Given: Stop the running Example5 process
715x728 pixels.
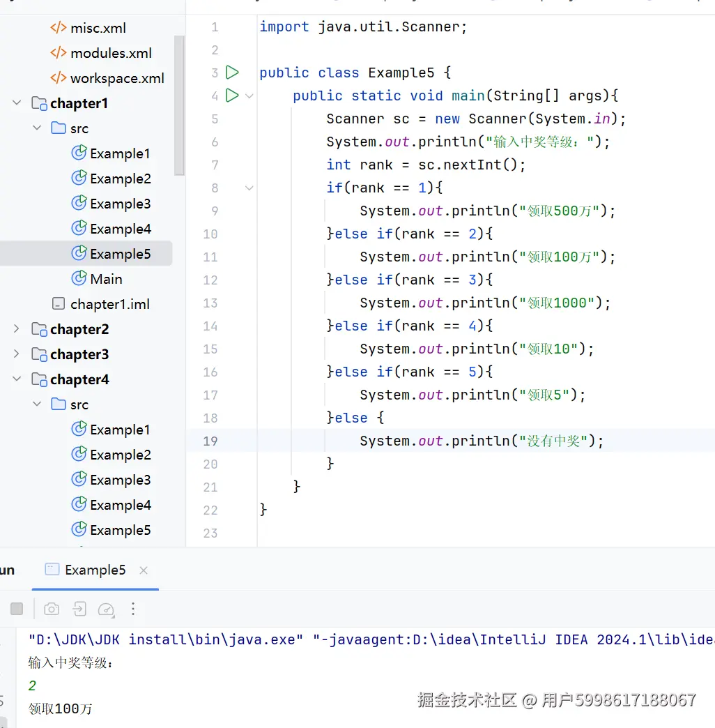Looking at the screenshot, I should [17, 609].
